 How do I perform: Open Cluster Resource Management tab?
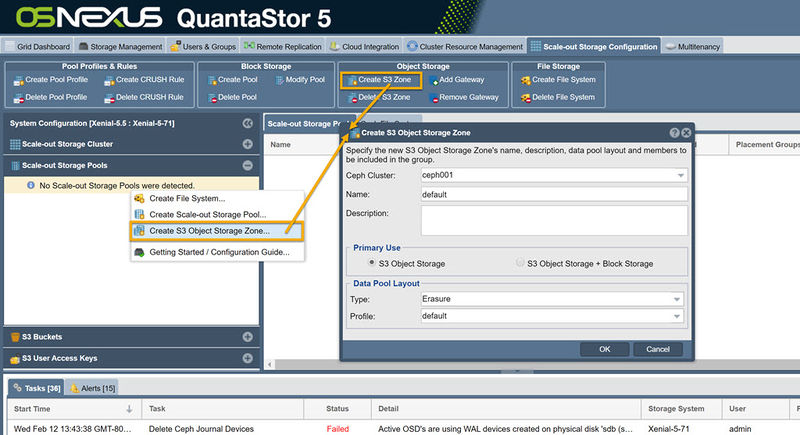(x=465, y=46)
